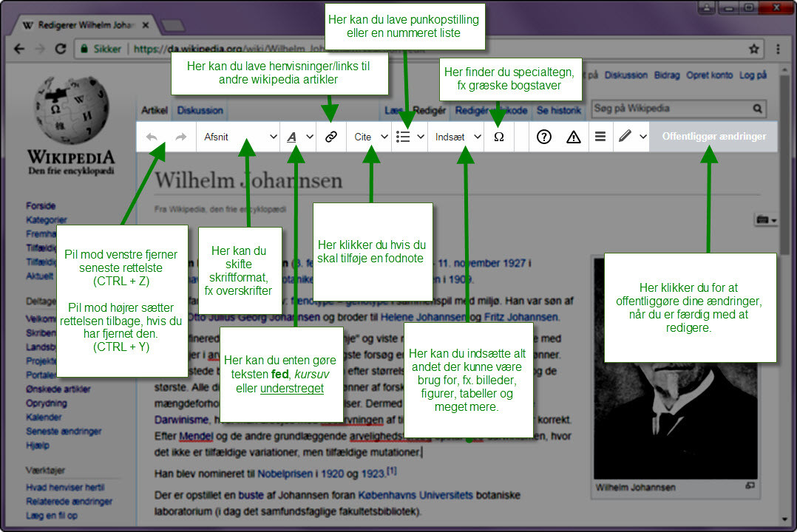Bookmark the page with the star icon
The image size is (797, 532).
pos(754,49)
